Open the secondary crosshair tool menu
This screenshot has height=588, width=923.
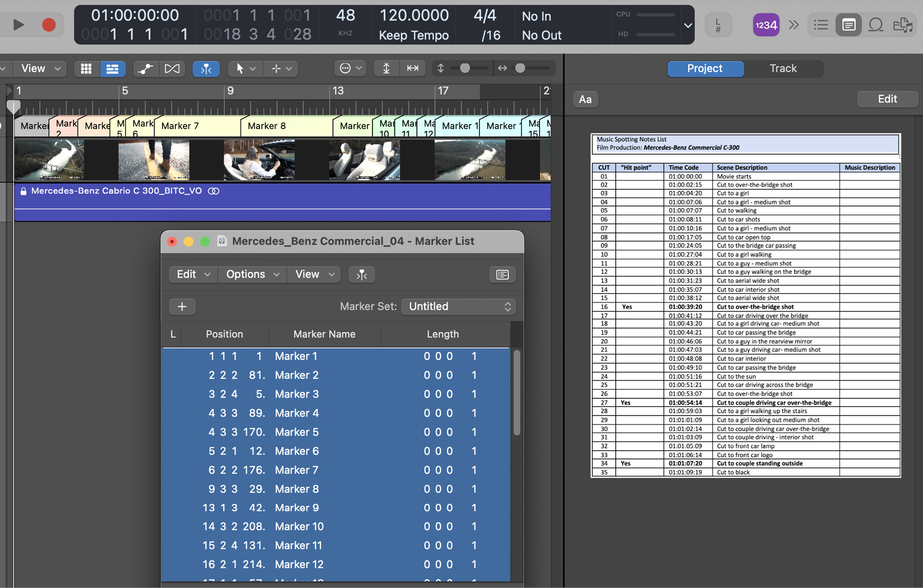point(281,68)
